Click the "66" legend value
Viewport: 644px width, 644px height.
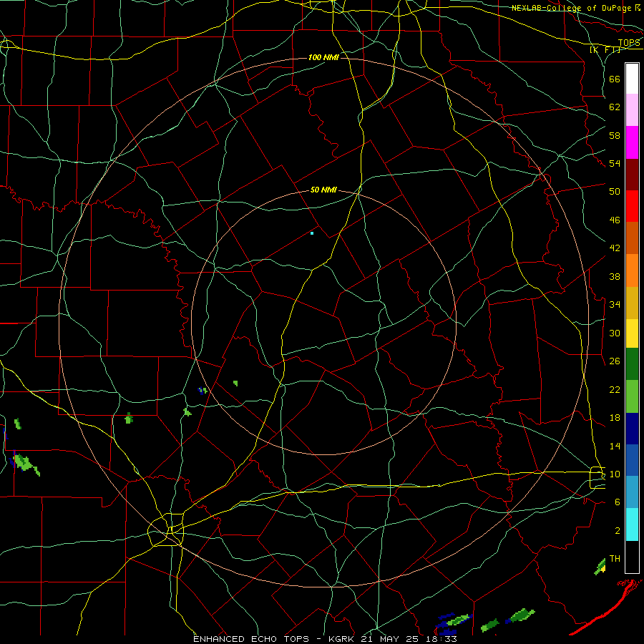[615, 79]
